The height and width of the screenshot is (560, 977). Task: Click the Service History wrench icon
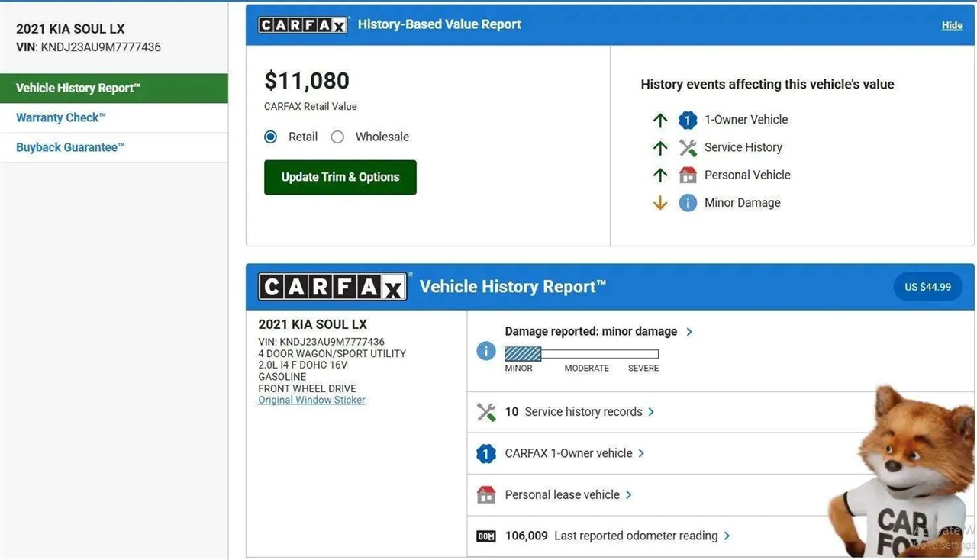click(688, 147)
